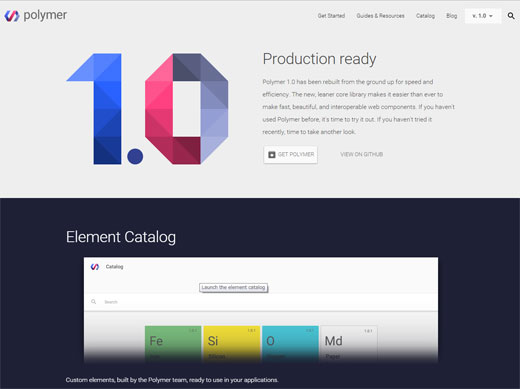
Task: Select the teal O element tile
Action: click(290, 344)
